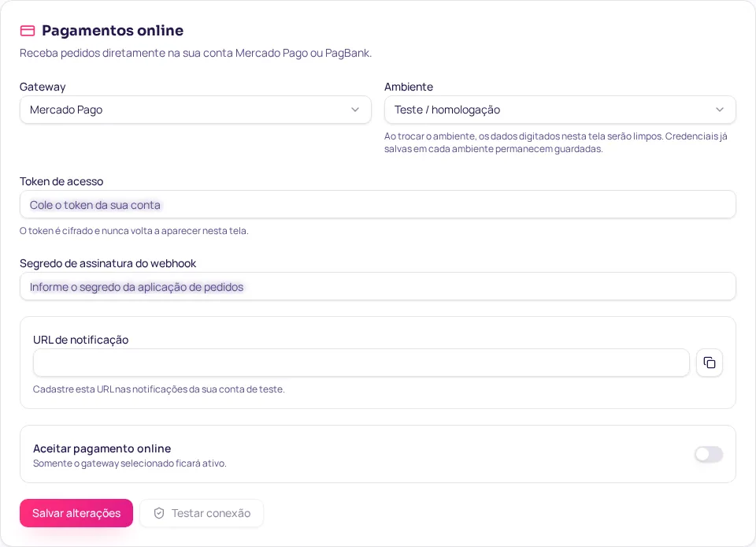Focus the Segredo de assinatura do webhook field
Screen dimensions: 756x547
(377, 287)
